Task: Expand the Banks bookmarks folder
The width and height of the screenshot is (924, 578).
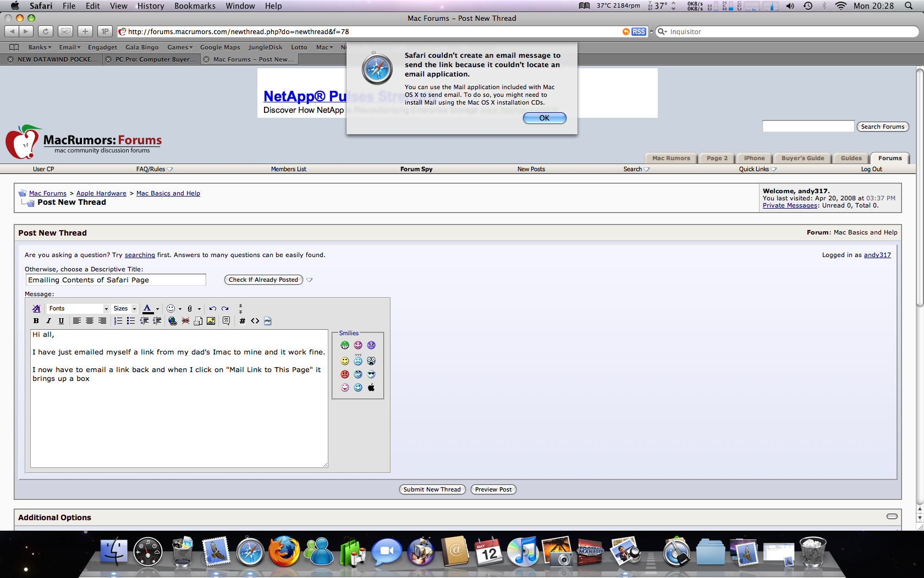Action: pos(40,47)
